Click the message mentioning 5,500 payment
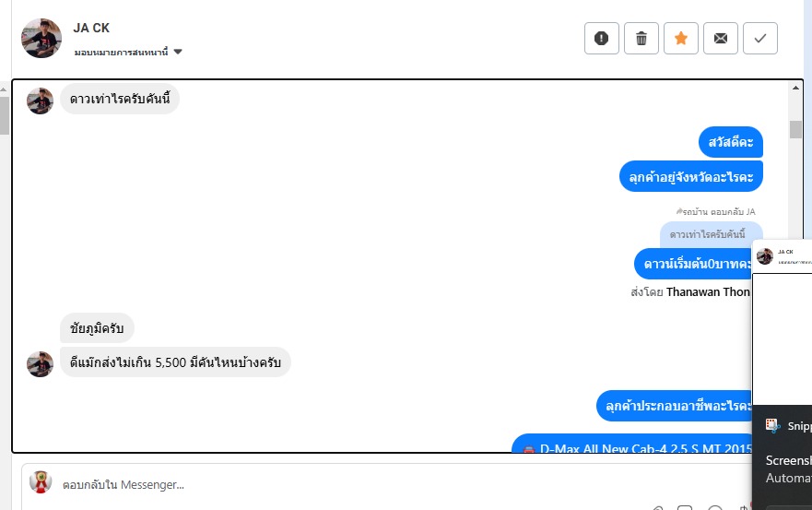This screenshot has height=510, width=812. (175, 362)
